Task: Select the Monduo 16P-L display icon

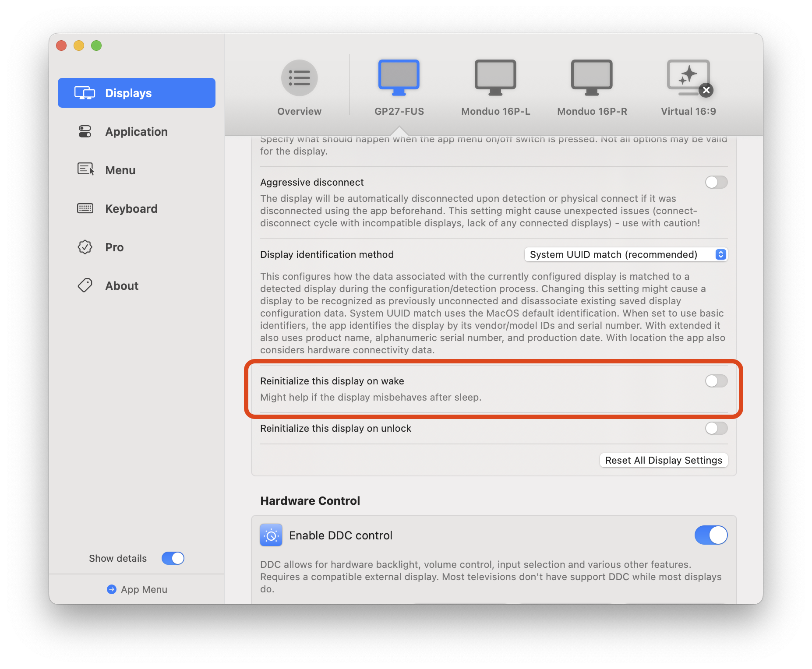Action: (x=495, y=77)
